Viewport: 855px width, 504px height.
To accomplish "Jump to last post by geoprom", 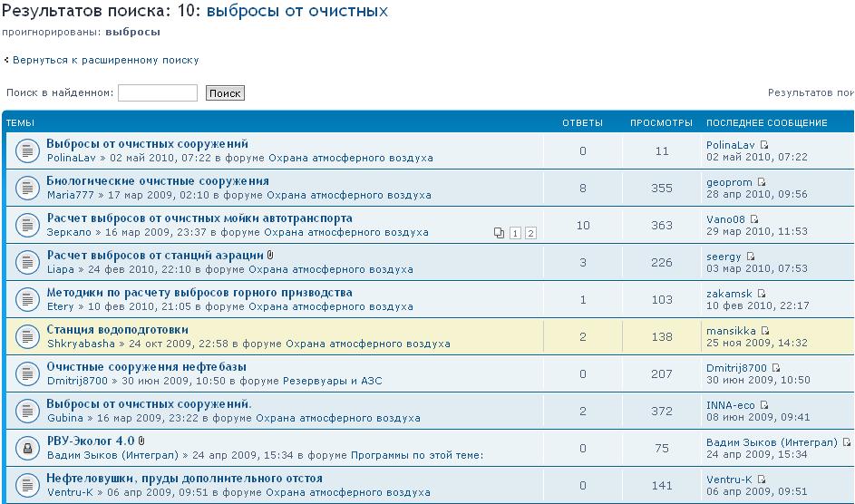I will tap(761, 182).
